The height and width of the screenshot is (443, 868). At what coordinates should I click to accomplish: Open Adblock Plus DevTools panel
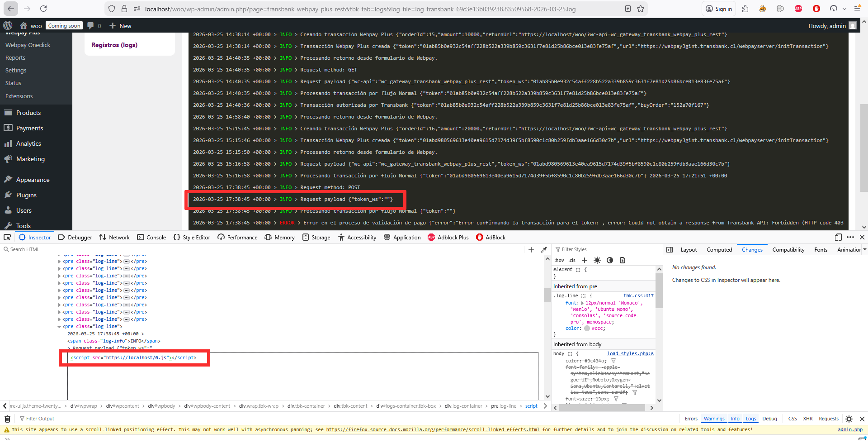[x=448, y=237]
